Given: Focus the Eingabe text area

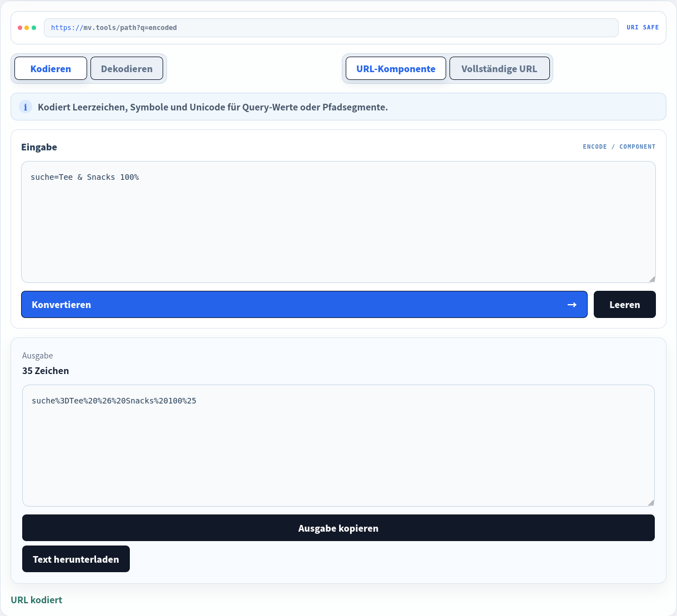Looking at the screenshot, I should (x=338, y=222).
